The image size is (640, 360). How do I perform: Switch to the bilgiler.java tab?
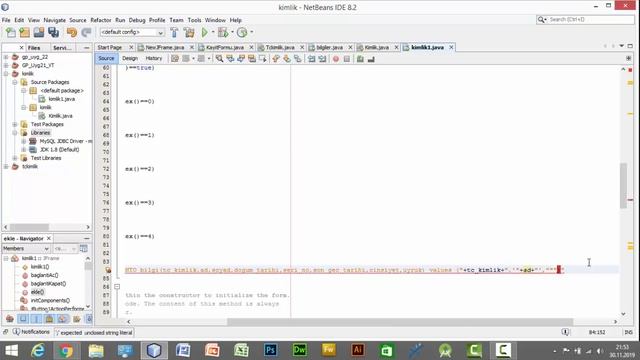329,47
